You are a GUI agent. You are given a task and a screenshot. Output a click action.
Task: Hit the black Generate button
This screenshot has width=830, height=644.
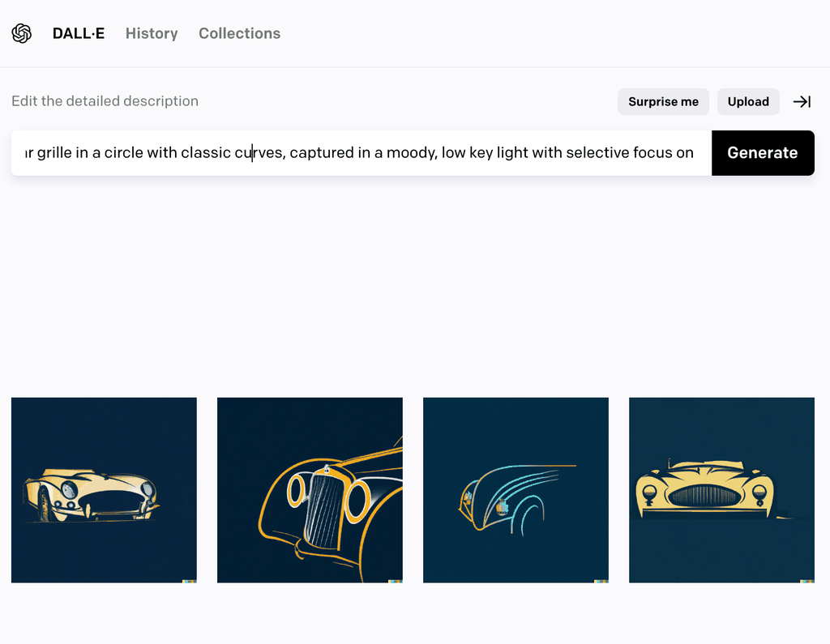click(762, 153)
